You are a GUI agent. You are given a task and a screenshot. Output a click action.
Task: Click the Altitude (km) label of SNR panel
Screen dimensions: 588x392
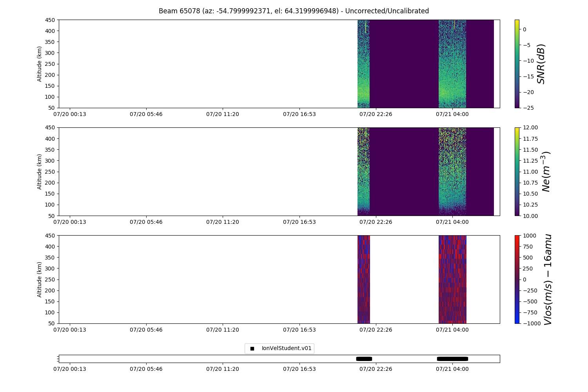pos(40,64)
